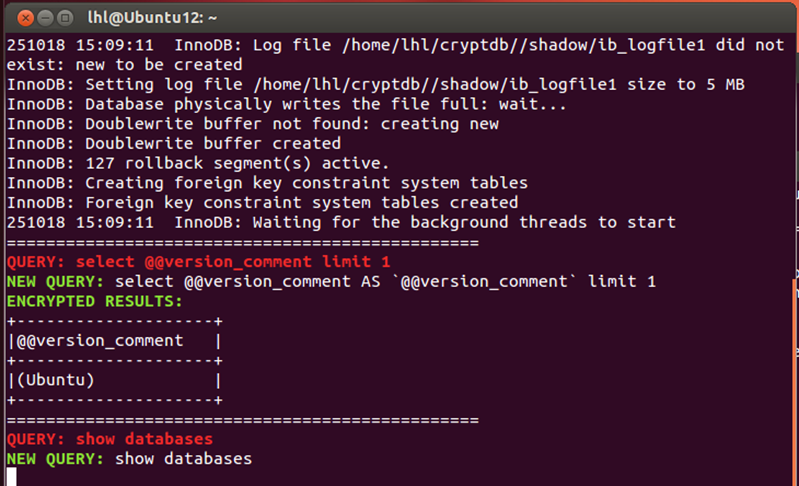Click the green 'NEW QUERY: show databases' line

(129, 458)
